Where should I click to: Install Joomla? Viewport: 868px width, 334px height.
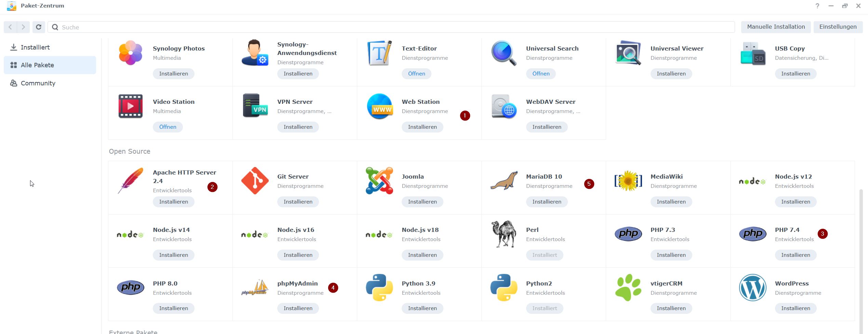423,201
